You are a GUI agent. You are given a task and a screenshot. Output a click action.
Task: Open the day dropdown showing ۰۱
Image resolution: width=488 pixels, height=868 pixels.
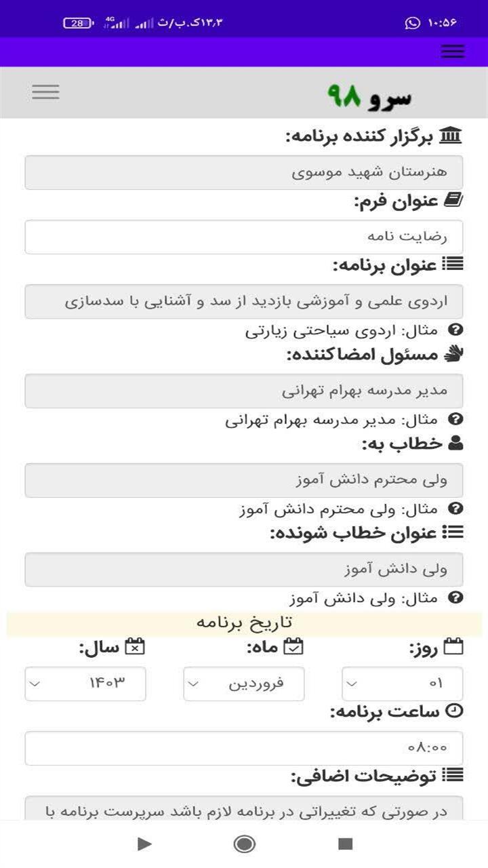tap(403, 684)
